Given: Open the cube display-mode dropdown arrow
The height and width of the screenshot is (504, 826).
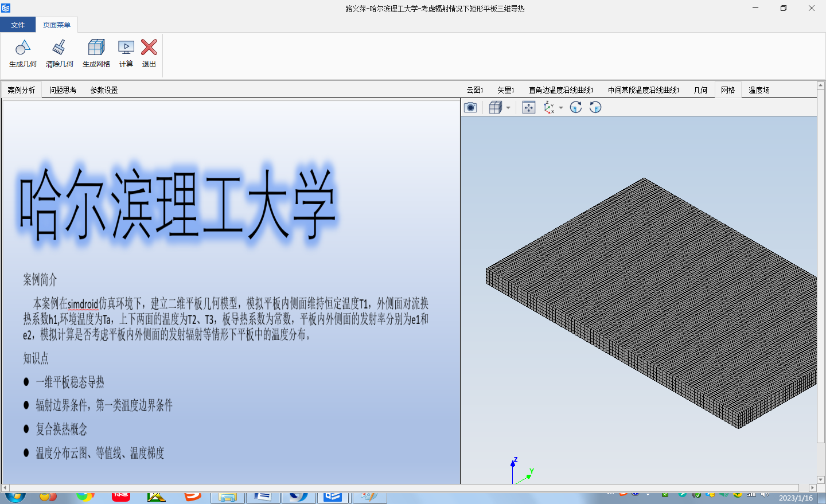Looking at the screenshot, I should pos(508,108).
